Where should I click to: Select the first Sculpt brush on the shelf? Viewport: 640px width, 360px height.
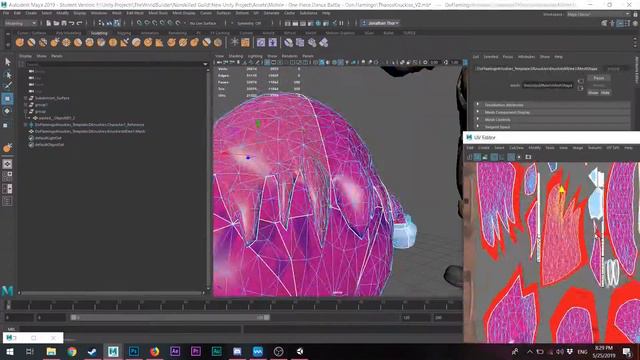[20, 42]
